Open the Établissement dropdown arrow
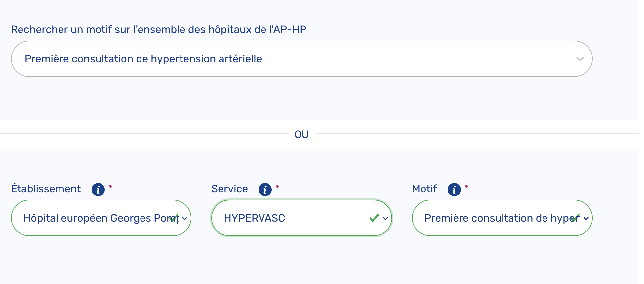 (x=185, y=218)
